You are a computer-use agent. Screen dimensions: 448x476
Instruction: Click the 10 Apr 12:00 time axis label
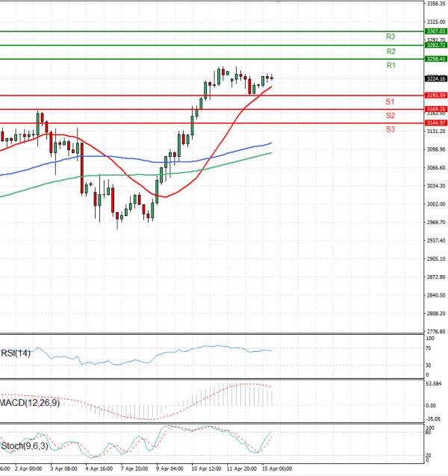pos(205,470)
